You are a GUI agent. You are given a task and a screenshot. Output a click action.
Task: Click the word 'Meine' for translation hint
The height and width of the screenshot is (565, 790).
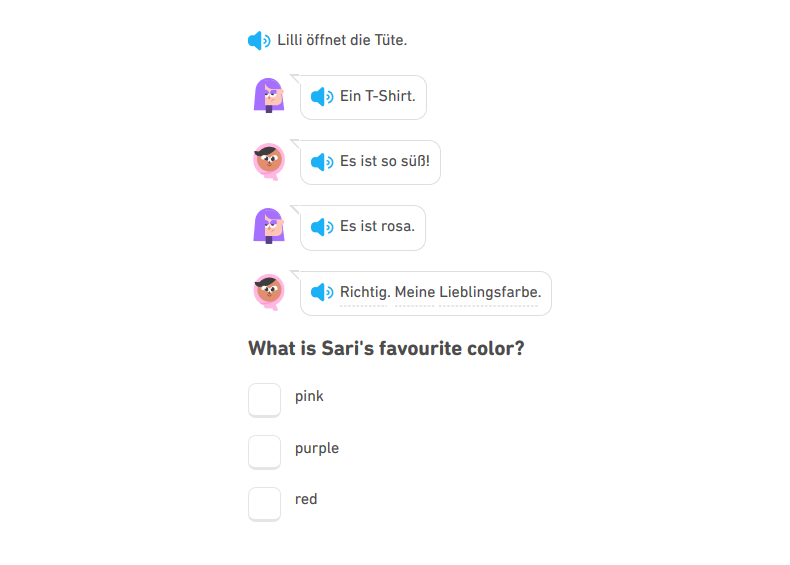415,292
